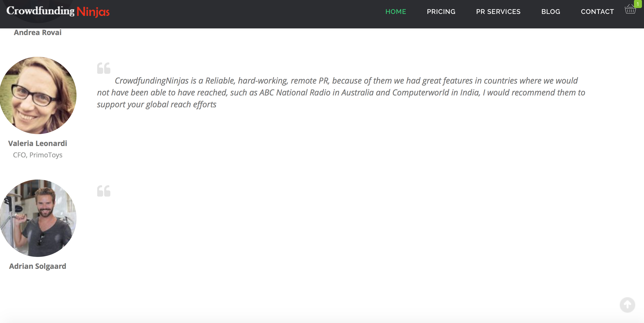Open the PRICING page

point(441,12)
